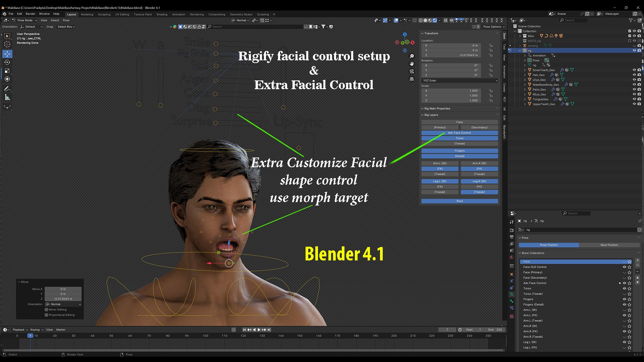Open Move panel Orientation Normal dropdown
Viewport: 644px width, 362px height.
63,304
